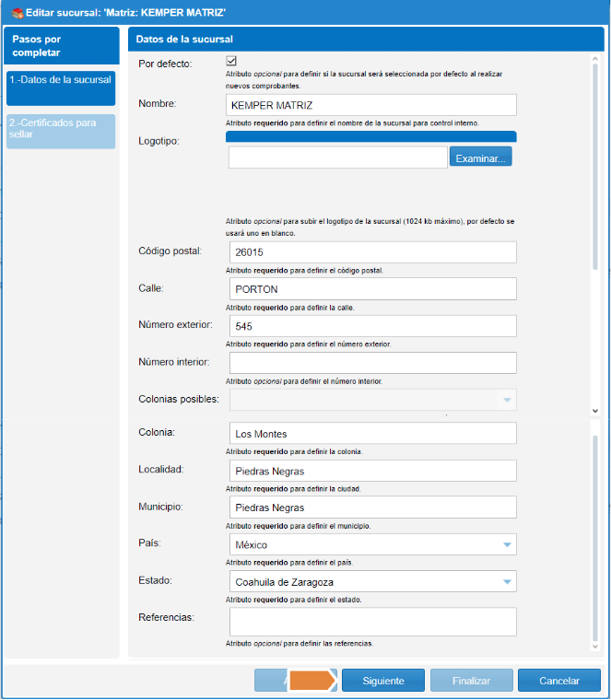
Task: Focus the 'Colonia' input field
Action: [x=370, y=433]
